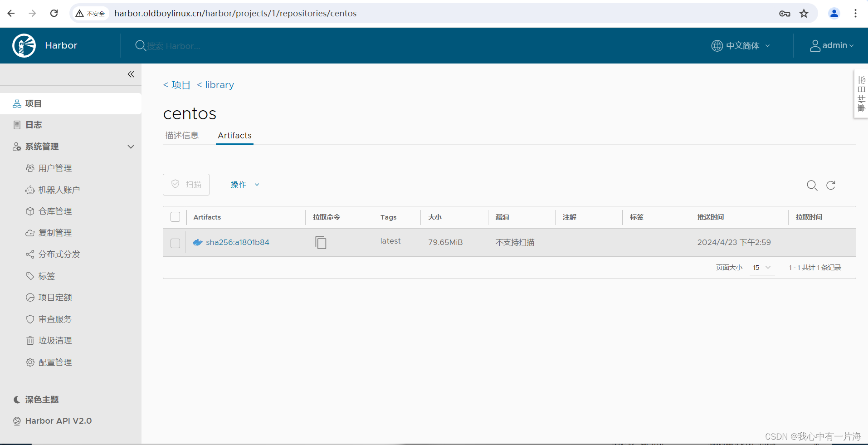Click the 79.65MiB size cell
Viewport: 868px width, 445px height.
445,243
